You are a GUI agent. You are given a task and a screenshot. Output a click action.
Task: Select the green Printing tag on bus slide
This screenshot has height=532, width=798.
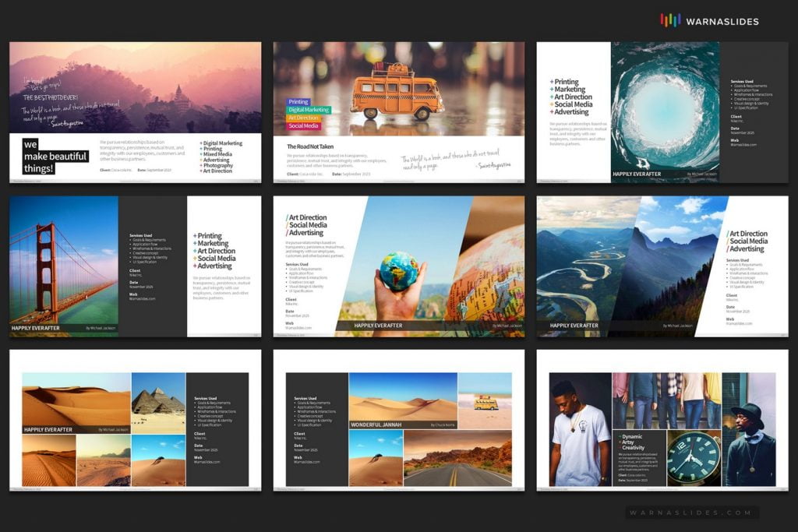298,102
